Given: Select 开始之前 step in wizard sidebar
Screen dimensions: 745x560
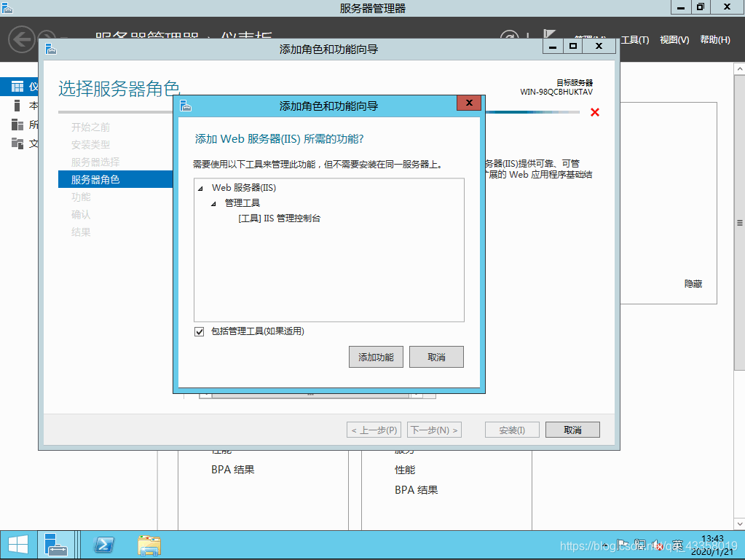Looking at the screenshot, I should pyautogui.click(x=90, y=127).
